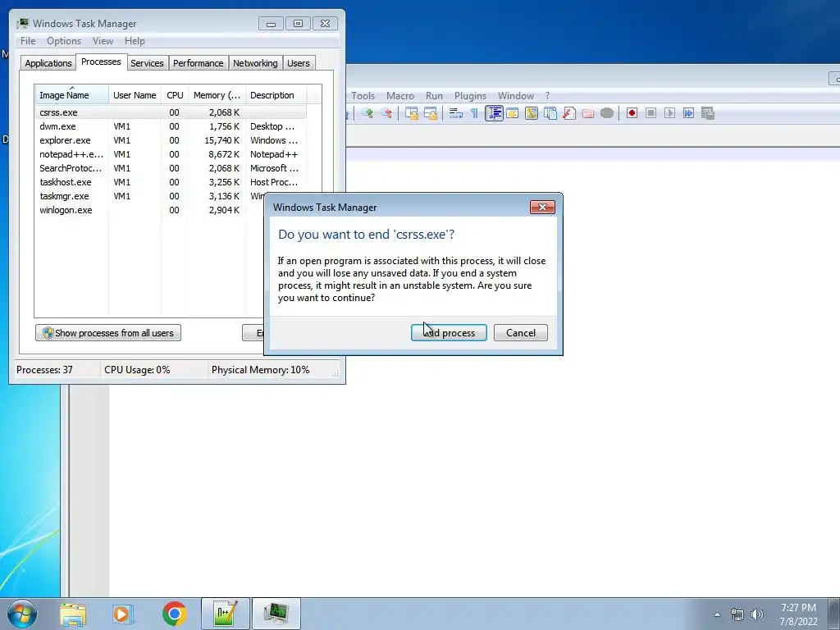Click the 7:27 PM clock in the taskbar

[x=798, y=608]
